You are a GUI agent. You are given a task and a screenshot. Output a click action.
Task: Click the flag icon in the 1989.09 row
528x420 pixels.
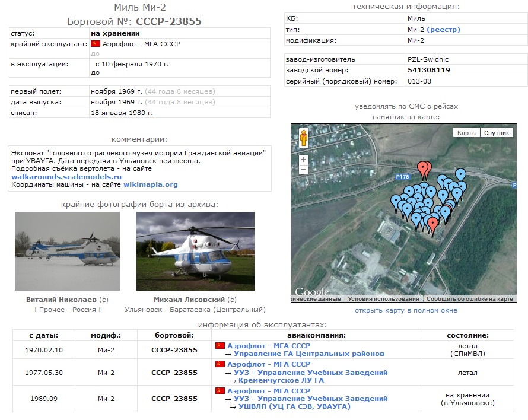click(x=220, y=391)
